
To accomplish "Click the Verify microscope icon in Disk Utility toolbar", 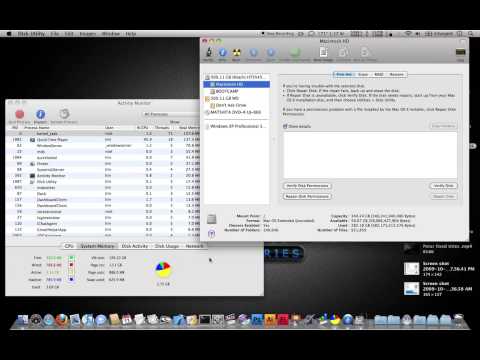I will [209, 52].
